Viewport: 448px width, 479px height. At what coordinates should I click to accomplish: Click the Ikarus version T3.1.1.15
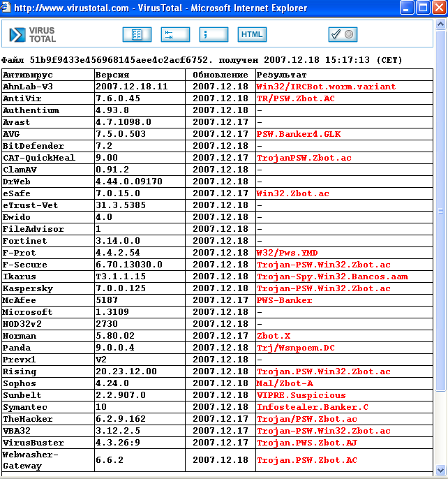click(121, 277)
